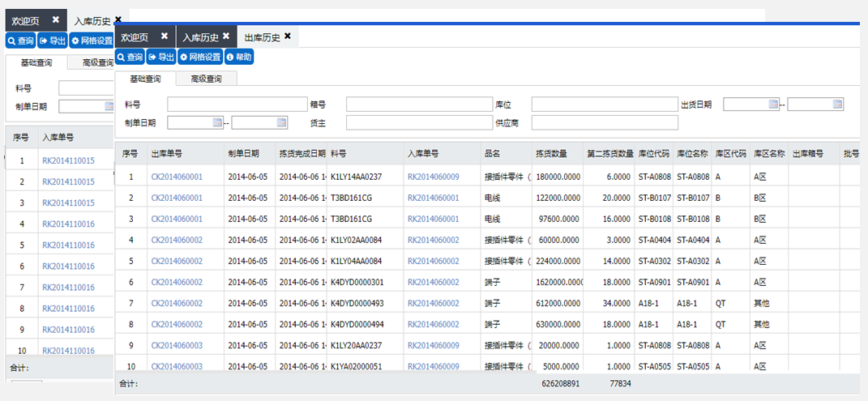The image size is (868, 401).
Task: Close the 入库历史 tab in front window
Action: pyautogui.click(x=226, y=36)
